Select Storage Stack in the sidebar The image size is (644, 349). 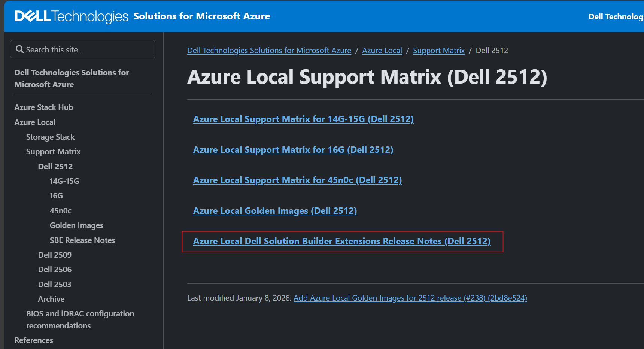50,137
